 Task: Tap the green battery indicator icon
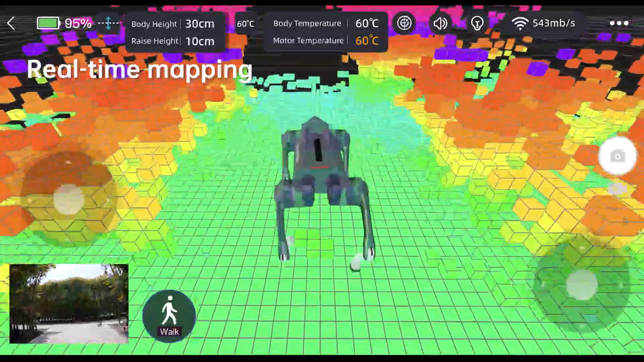[x=48, y=23]
